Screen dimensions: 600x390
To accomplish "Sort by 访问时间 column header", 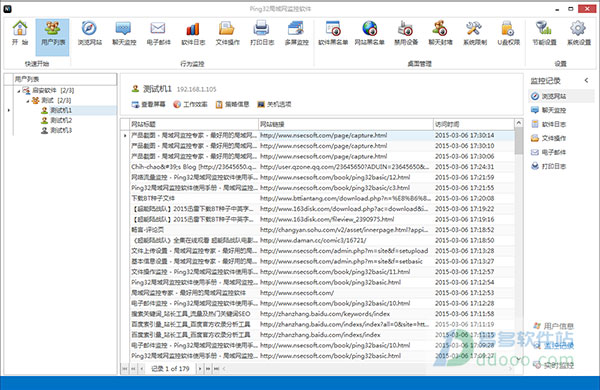I will click(474, 124).
